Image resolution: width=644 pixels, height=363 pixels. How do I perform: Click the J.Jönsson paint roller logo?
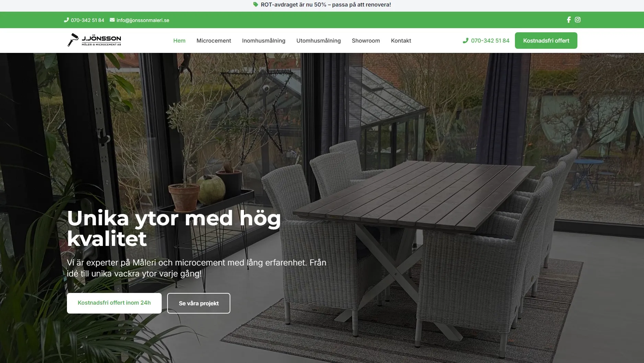pos(94,40)
